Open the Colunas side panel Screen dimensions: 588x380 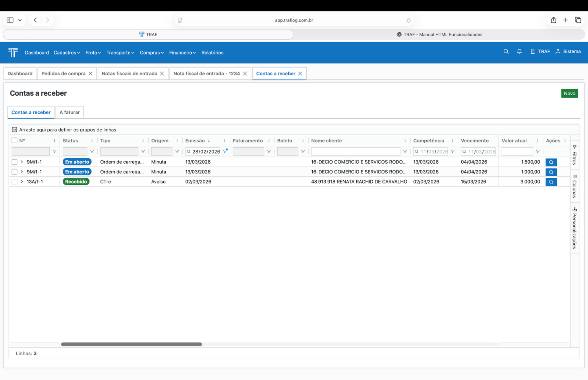(574, 186)
